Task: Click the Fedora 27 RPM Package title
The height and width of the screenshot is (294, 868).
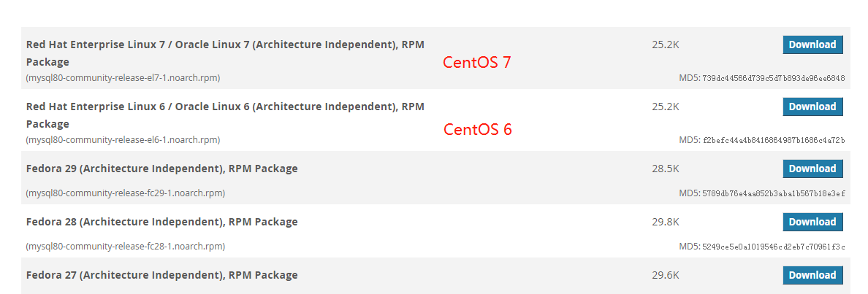Action: click(161, 274)
